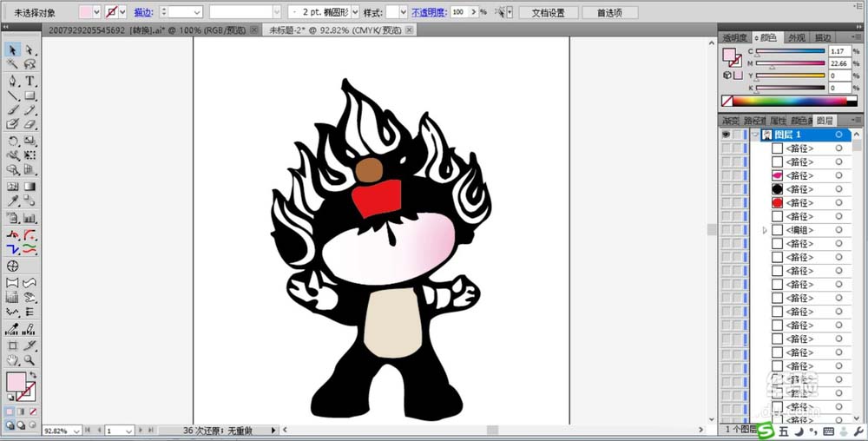Open the 外观 panel tab

pos(796,37)
